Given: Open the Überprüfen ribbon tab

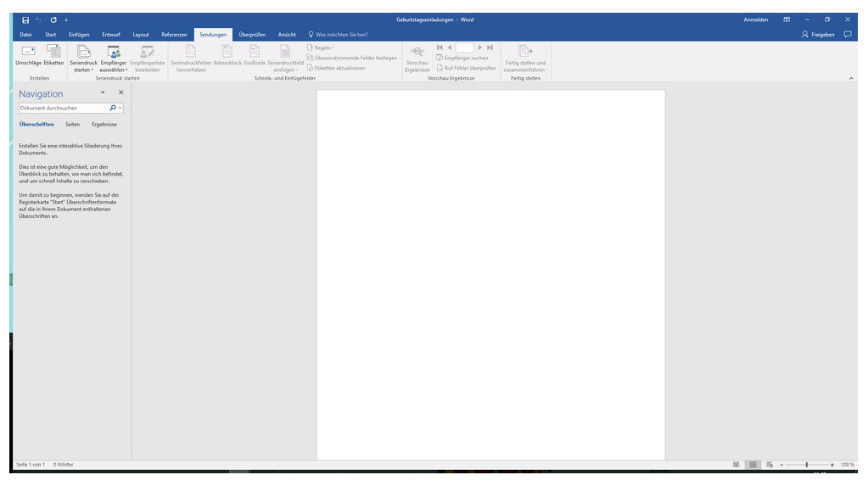Looking at the screenshot, I should (x=252, y=35).
